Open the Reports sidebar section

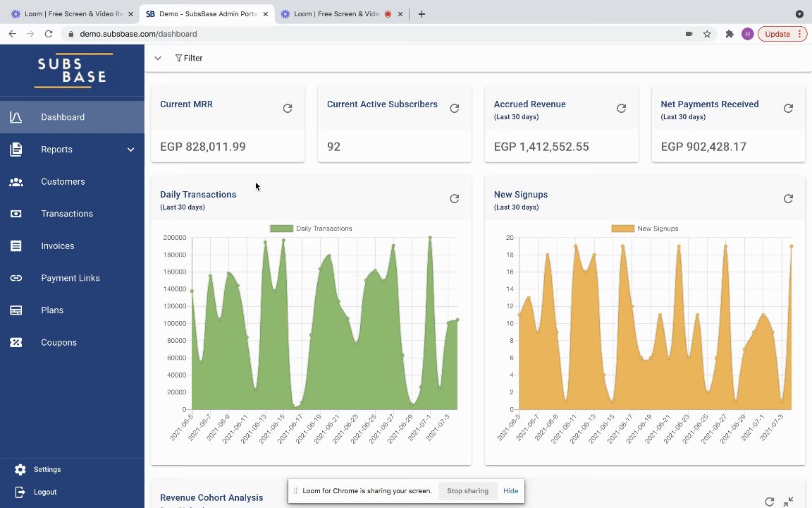(x=72, y=150)
